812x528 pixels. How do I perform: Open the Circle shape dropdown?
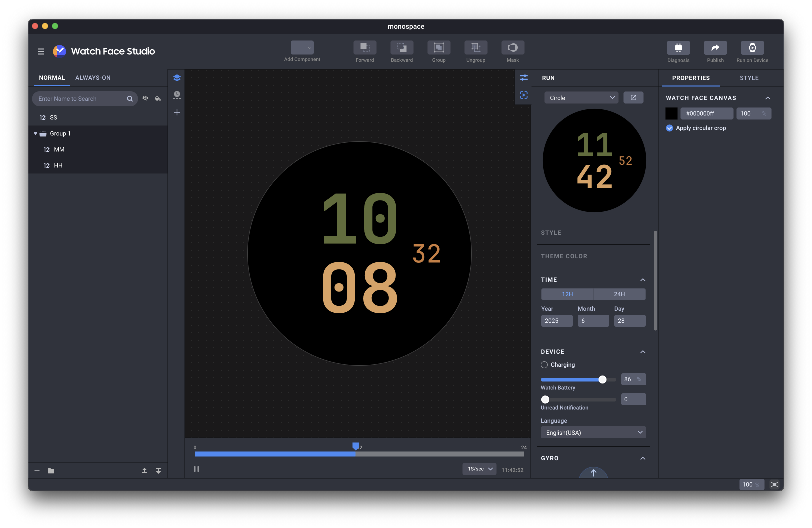(x=581, y=97)
